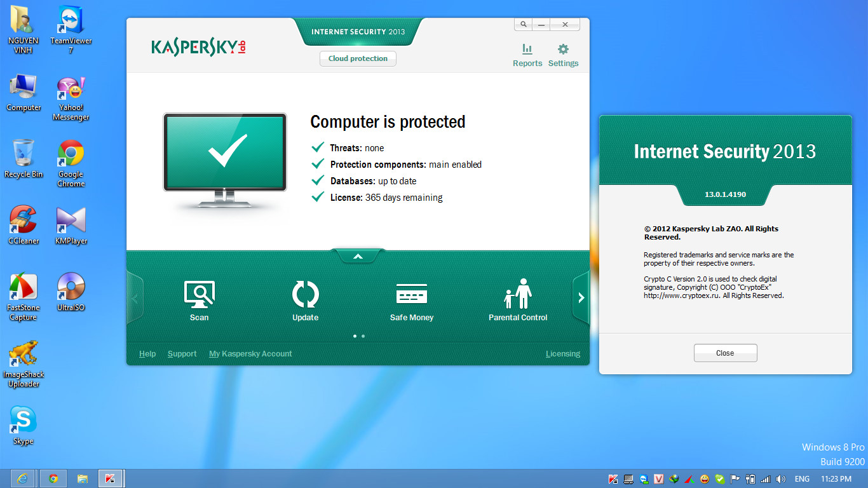Image resolution: width=868 pixels, height=488 pixels.
Task: Click the TeamViewer tray icon
Action: pos(644,478)
